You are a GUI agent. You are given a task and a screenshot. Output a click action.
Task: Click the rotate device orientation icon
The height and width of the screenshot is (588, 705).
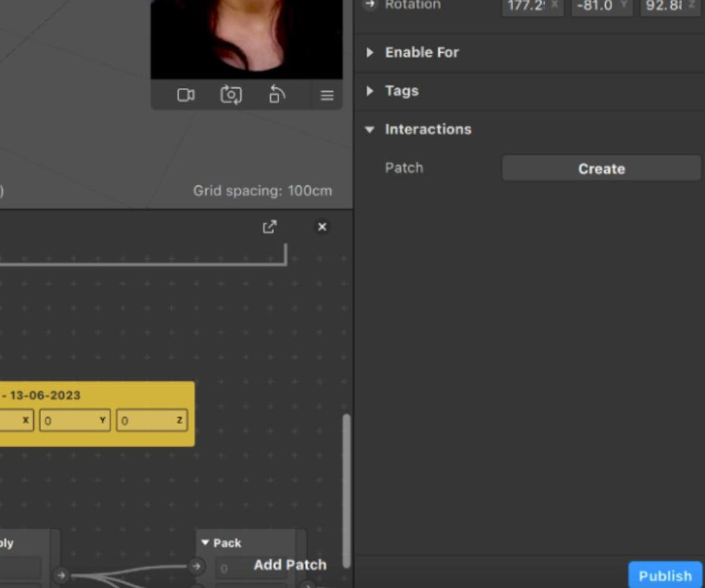click(276, 95)
